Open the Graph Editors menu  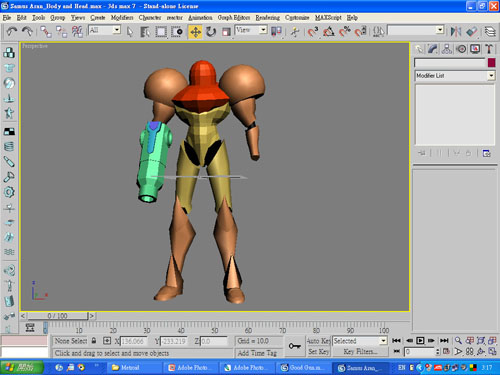click(x=234, y=17)
